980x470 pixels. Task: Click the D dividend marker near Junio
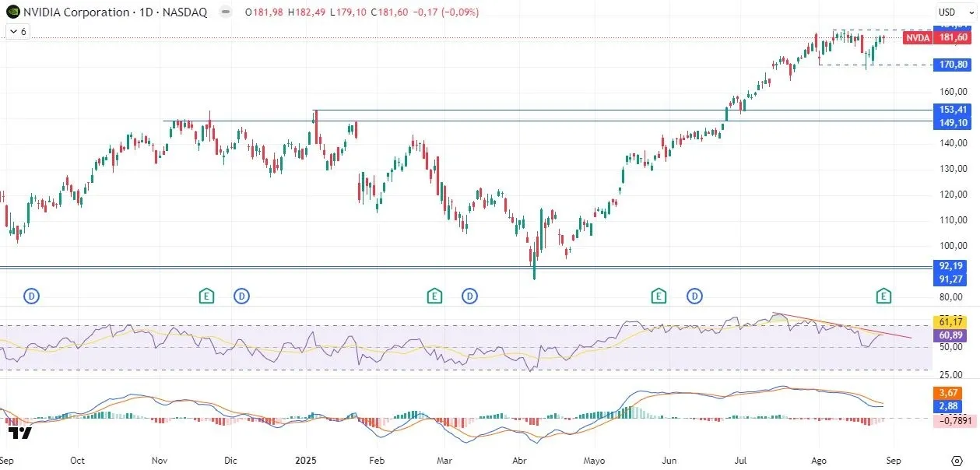point(694,296)
